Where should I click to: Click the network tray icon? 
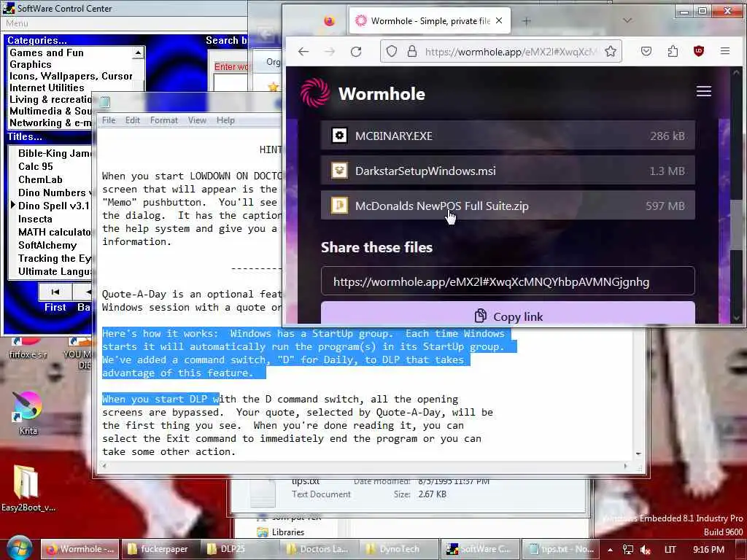(628, 550)
